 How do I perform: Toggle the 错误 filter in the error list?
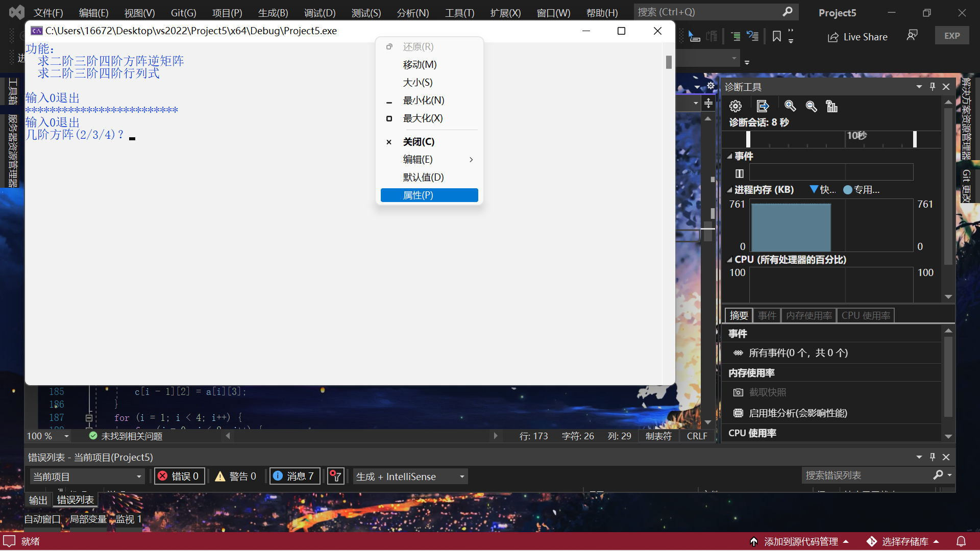[x=179, y=476]
